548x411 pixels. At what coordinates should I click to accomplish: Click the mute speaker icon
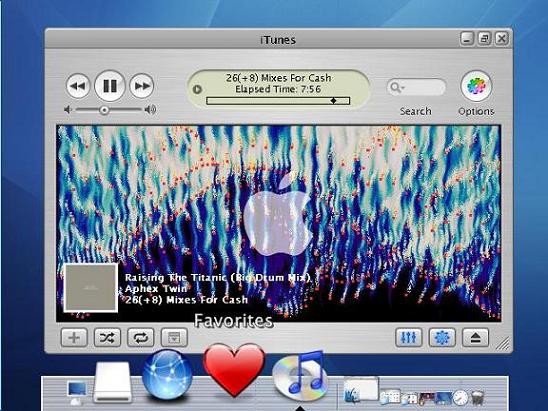[68, 110]
